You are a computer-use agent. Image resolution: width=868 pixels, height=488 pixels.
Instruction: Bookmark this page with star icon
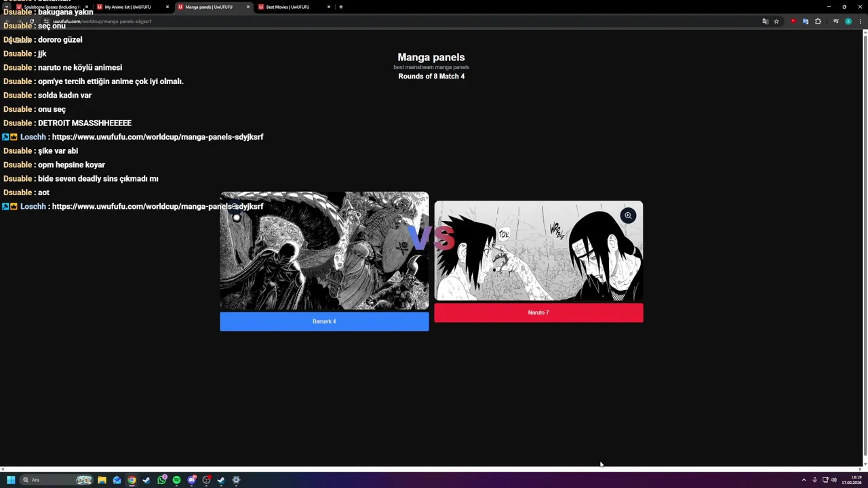[x=776, y=21]
